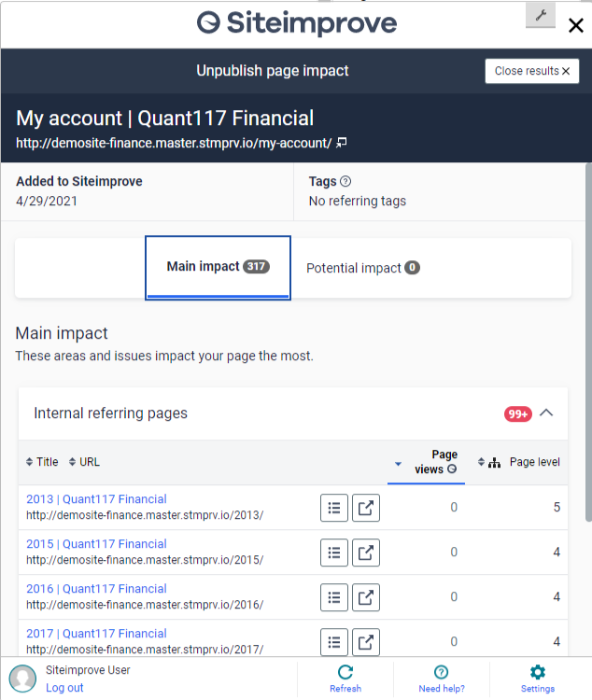Click the sitemap hierarchy icon near Page level
Image resolution: width=592 pixels, height=700 pixels.
coord(494,463)
